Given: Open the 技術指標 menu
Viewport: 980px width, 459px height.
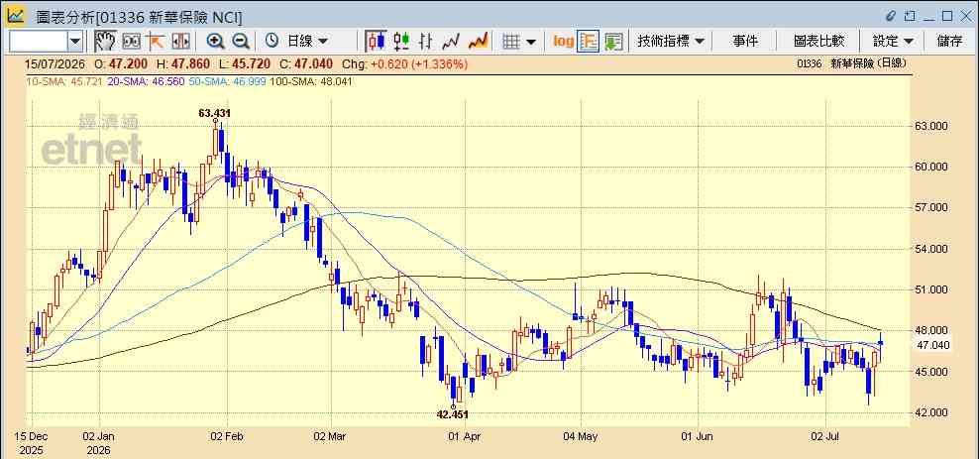Looking at the screenshot, I should tap(671, 42).
